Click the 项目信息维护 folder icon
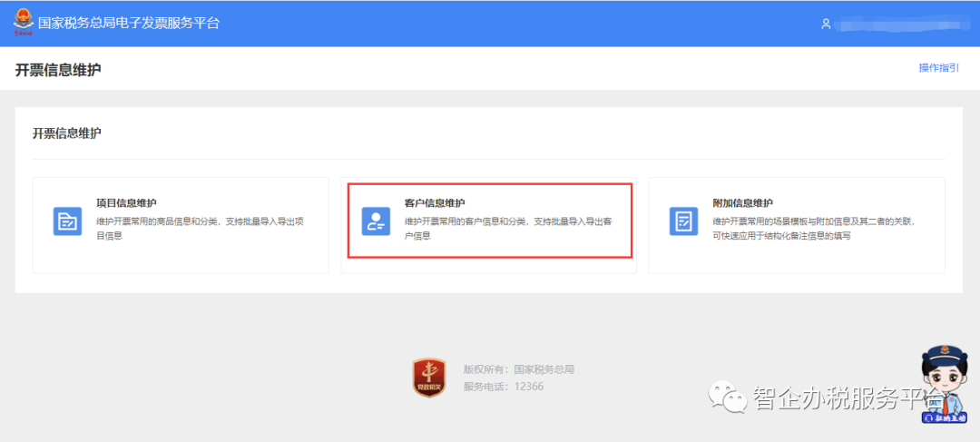 point(67,221)
